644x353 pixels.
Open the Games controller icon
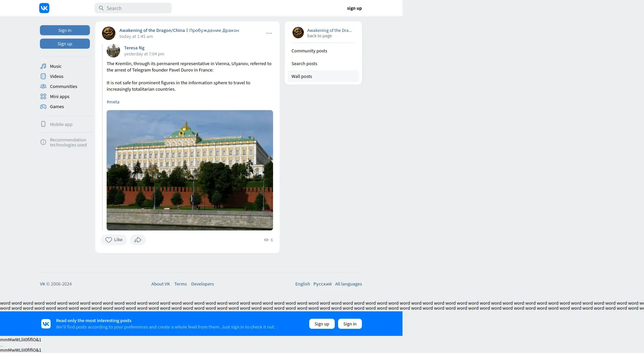43,106
